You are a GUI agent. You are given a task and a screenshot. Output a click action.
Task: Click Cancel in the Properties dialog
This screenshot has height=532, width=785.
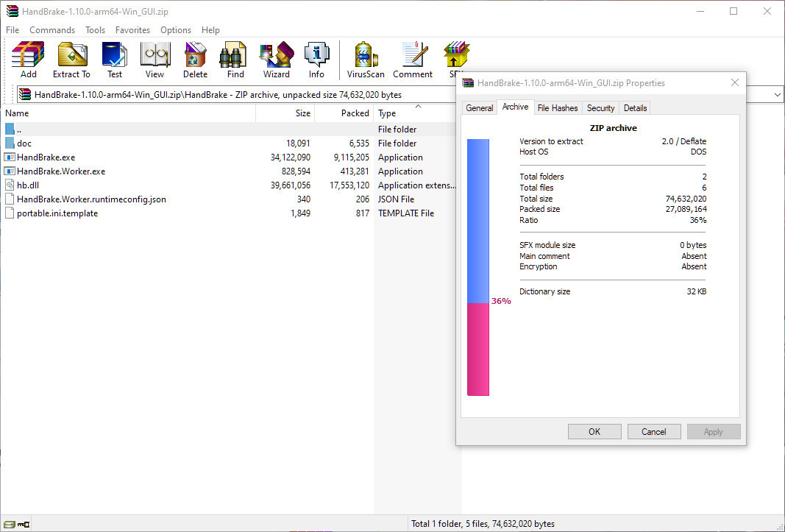(x=654, y=432)
